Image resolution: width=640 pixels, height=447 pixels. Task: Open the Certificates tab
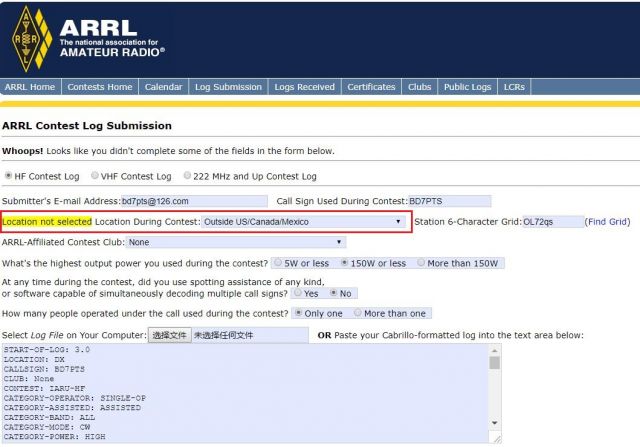pyautogui.click(x=371, y=87)
